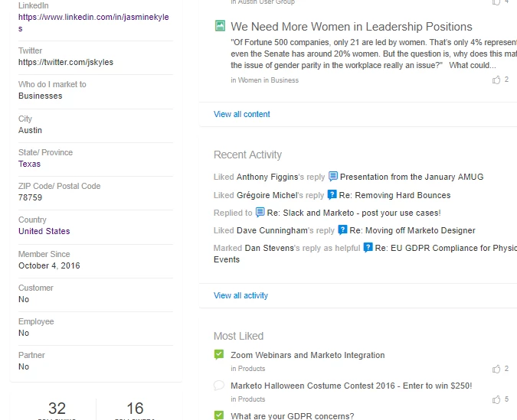Select the ZIP code value 78759

pos(31,197)
